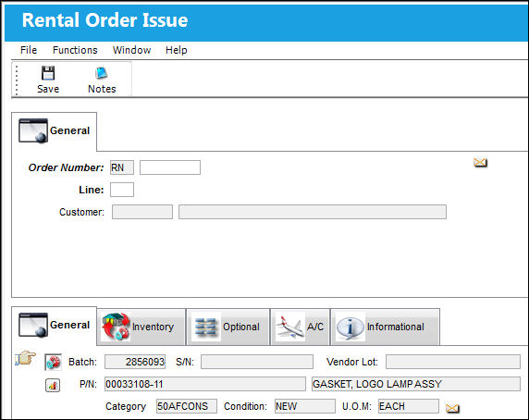The width and height of the screenshot is (529, 420).
Task: Click the empty Order Number field
Action: tap(170, 167)
